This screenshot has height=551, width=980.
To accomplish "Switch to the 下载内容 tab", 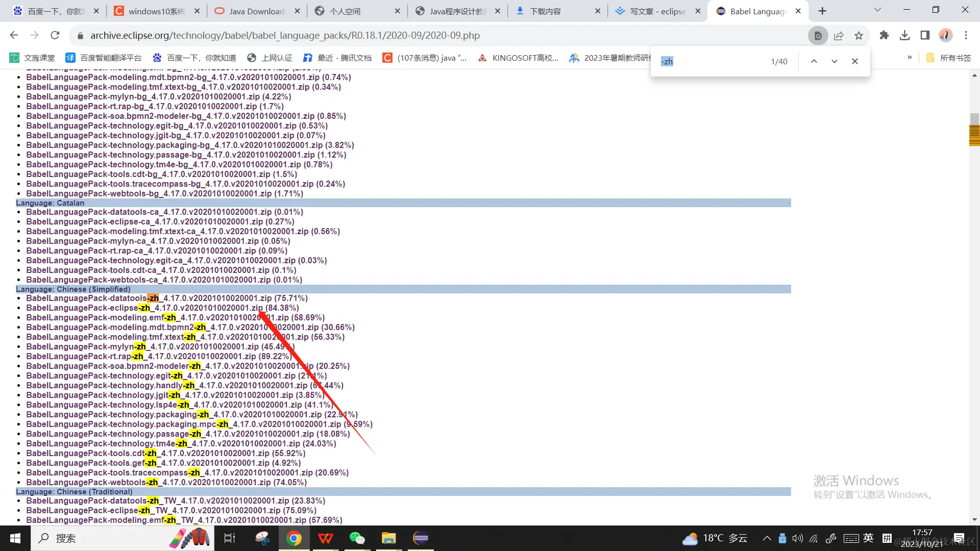I will (x=545, y=11).
